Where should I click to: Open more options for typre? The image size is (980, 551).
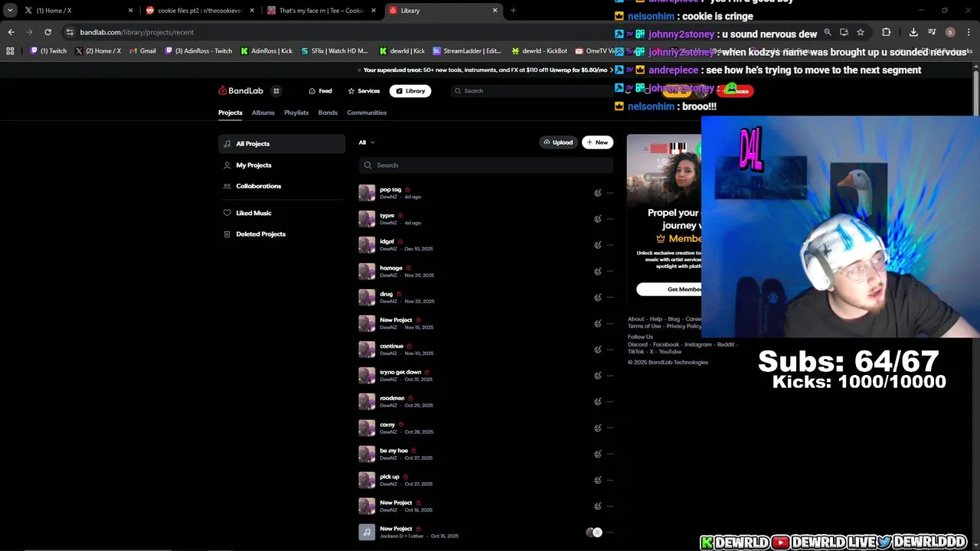click(610, 219)
